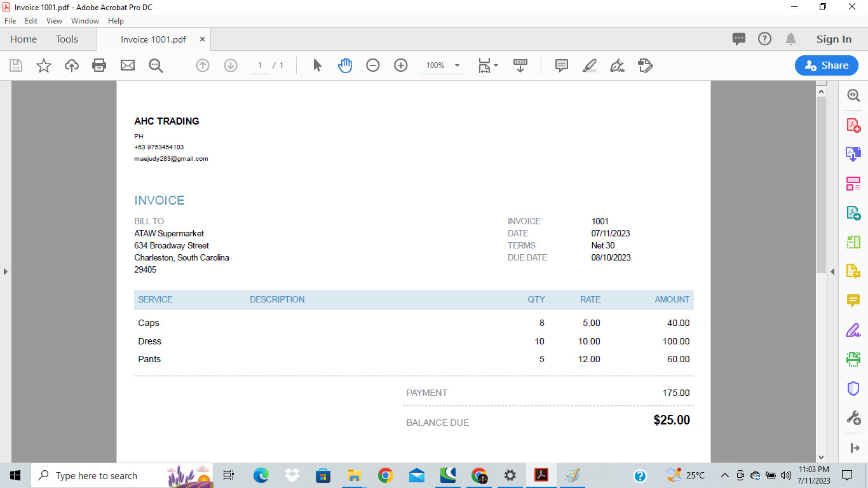
Task: Print the invoice with the printer icon
Action: pos(99,65)
